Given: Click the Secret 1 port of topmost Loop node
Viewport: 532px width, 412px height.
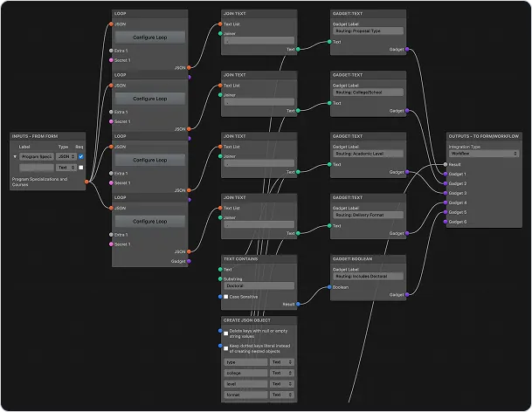Looking at the screenshot, I should click(x=111, y=60).
